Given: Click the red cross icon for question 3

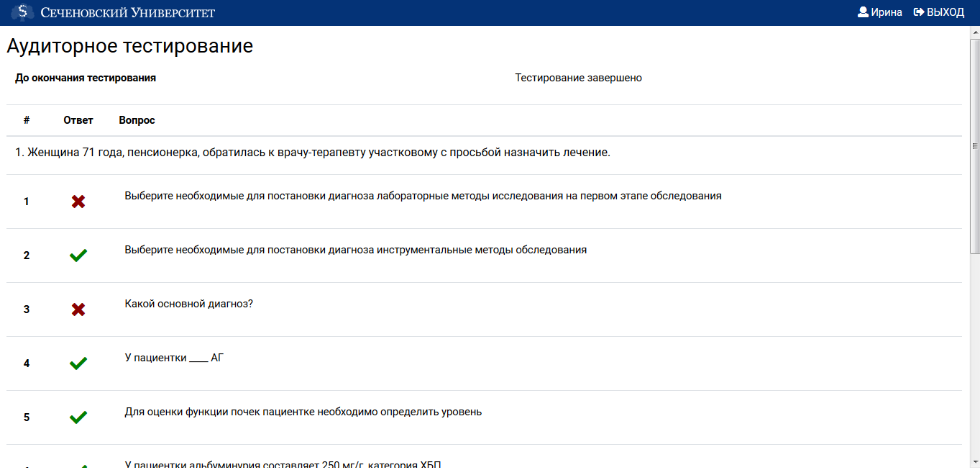Looking at the screenshot, I should (x=78, y=309).
